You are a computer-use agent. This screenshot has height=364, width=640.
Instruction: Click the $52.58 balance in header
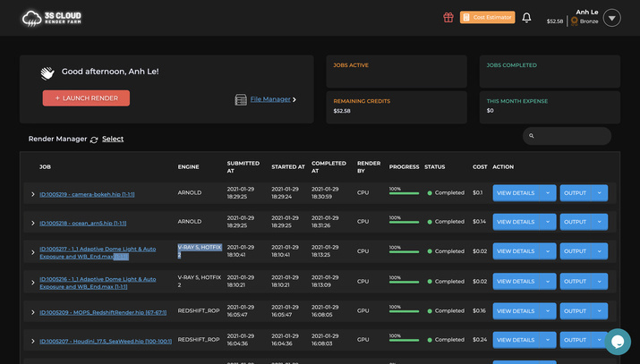555,21
